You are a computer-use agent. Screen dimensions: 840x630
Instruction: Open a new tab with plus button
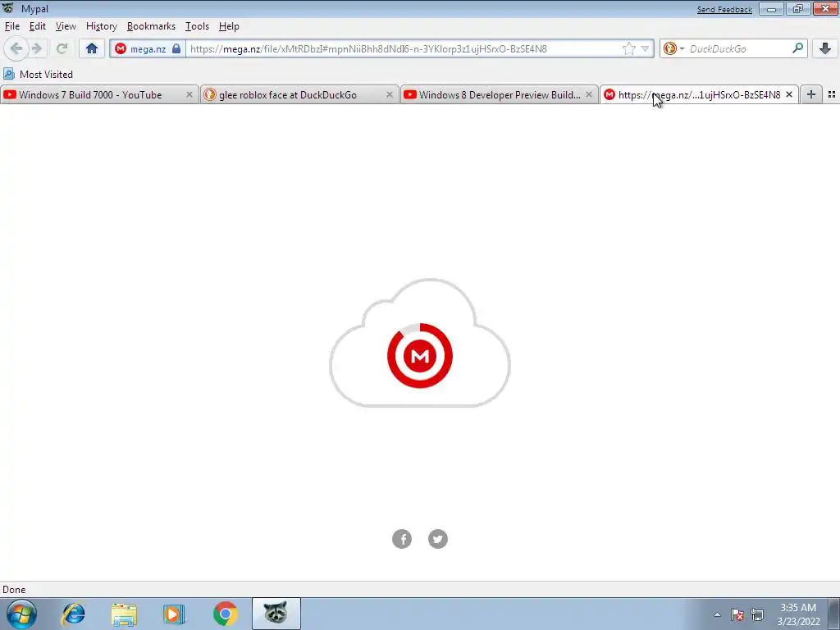(x=811, y=94)
